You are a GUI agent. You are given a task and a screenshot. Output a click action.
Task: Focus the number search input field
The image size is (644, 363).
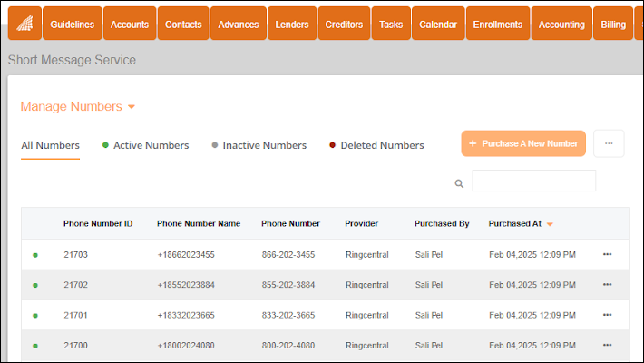pyautogui.click(x=533, y=181)
